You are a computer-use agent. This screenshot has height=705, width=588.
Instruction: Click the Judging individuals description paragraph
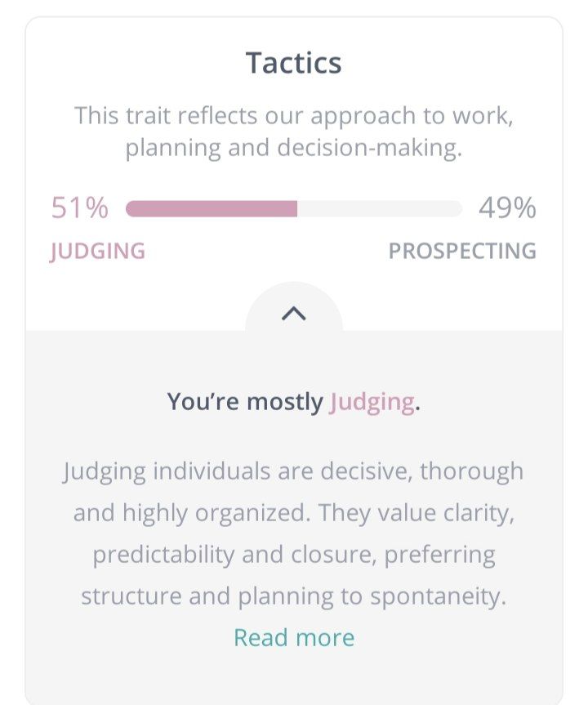coord(293,533)
